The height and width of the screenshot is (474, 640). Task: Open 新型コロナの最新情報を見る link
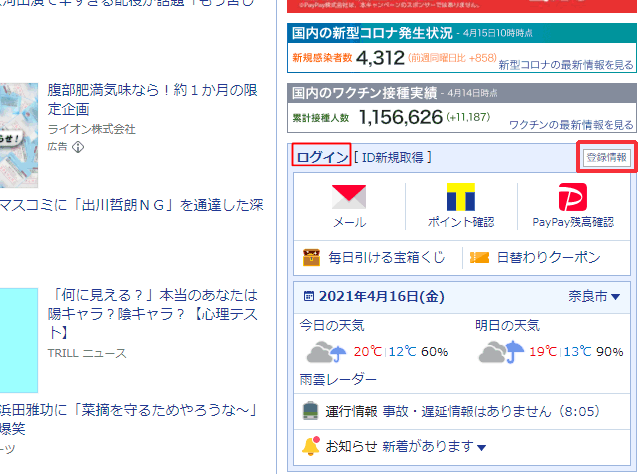[x=565, y=65]
